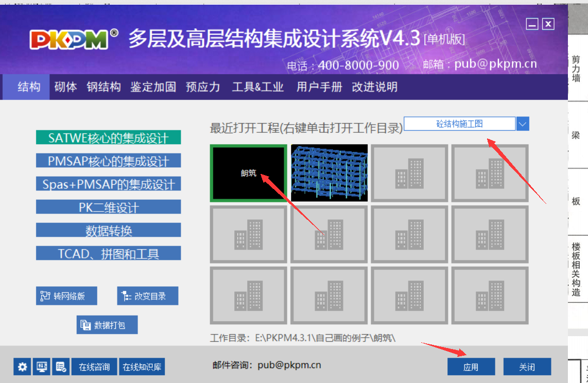Select SATWE核心的集成设计 module
The height and width of the screenshot is (383, 588).
[x=108, y=137]
